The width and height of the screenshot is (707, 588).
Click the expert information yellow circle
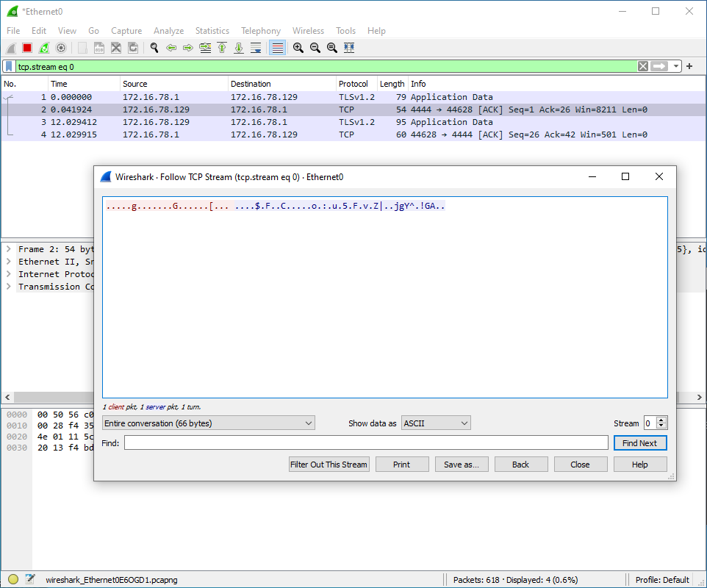pyautogui.click(x=13, y=579)
